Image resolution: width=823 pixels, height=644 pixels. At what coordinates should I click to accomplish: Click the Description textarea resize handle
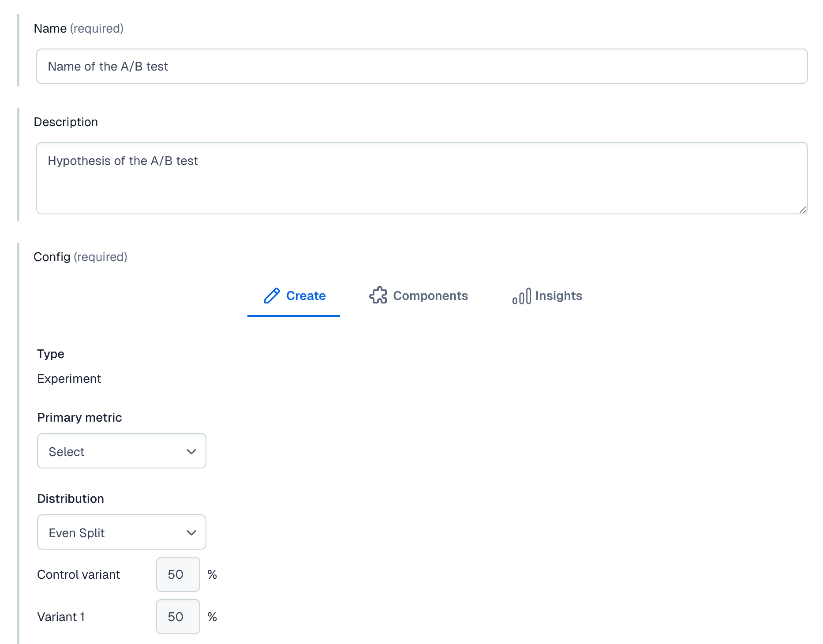[803, 210]
